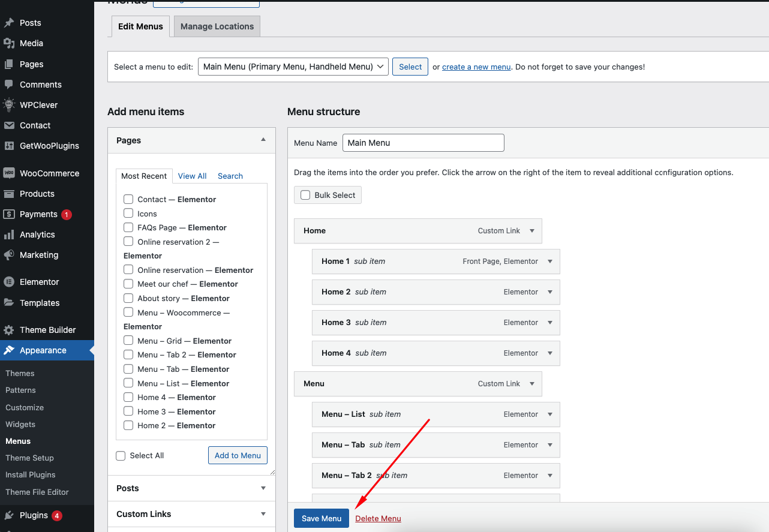Image resolution: width=769 pixels, height=532 pixels.
Task: Click the Menu Name text field
Action: [x=423, y=143]
